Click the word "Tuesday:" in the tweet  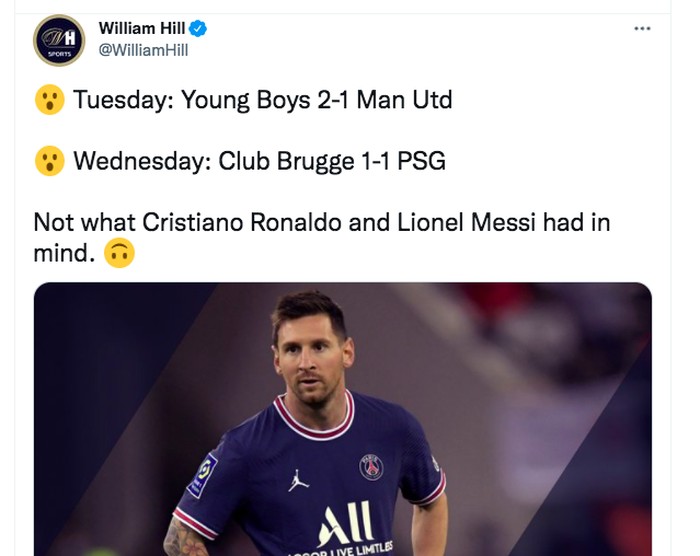point(123,100)
